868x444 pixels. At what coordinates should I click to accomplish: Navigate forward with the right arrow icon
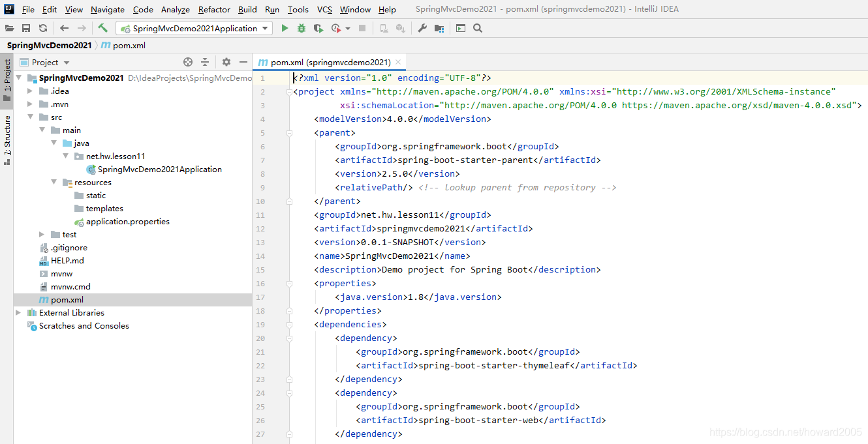82,28
